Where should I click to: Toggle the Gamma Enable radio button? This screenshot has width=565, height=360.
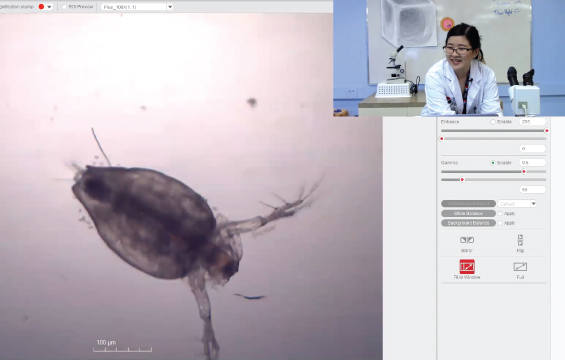(493, 163)
